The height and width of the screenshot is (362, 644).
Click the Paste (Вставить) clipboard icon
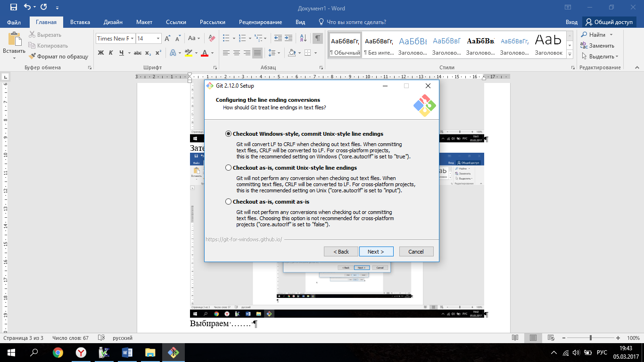point(15,40)
